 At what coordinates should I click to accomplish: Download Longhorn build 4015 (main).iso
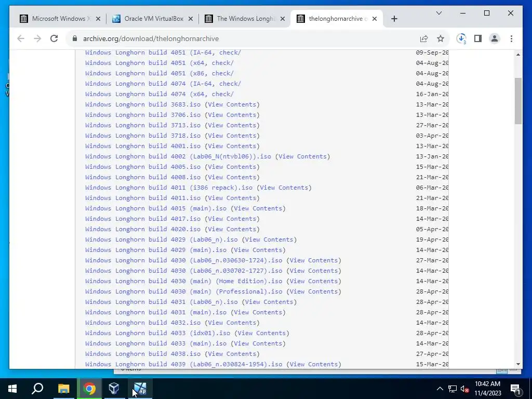point(156,208)
